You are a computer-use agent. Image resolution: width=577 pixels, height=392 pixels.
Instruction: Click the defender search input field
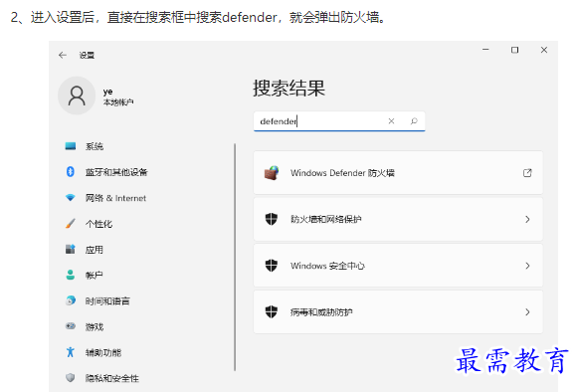[x=339, y=121]
